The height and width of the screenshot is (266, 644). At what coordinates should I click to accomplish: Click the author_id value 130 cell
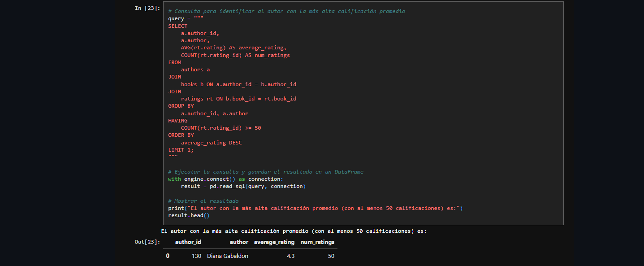pyautogui.click(x=196, y=256)
